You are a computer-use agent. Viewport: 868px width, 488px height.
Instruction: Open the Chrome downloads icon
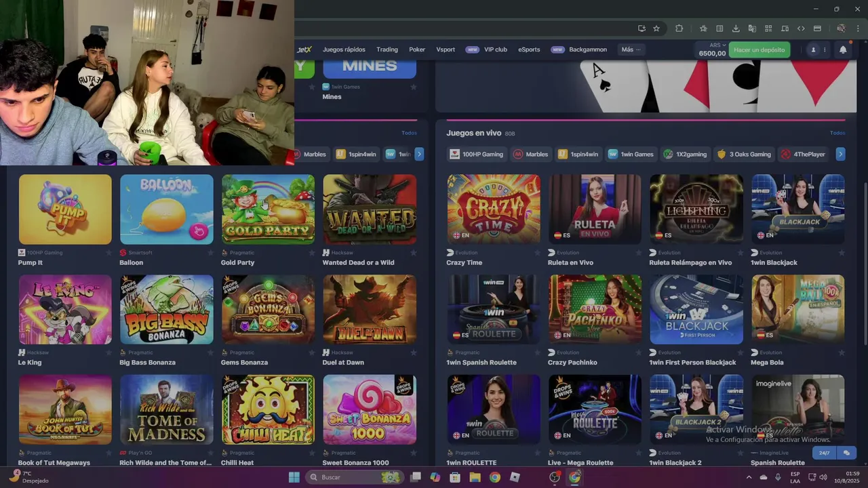[736, 28]
